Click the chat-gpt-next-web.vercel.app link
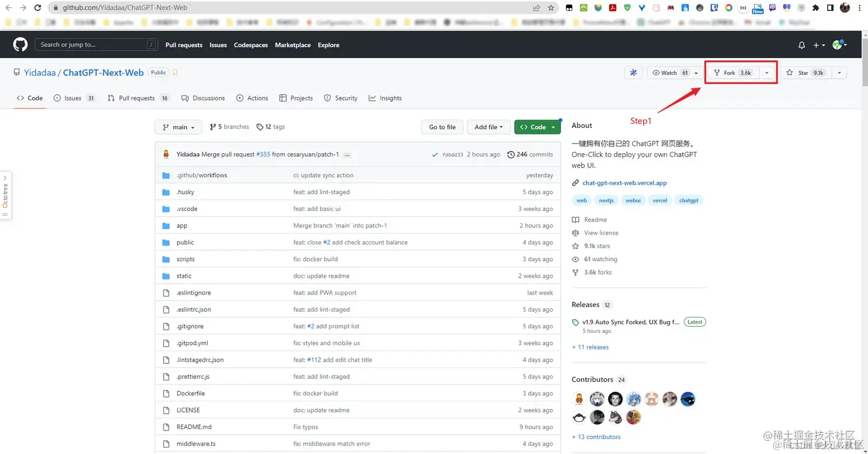 (624, 183)
